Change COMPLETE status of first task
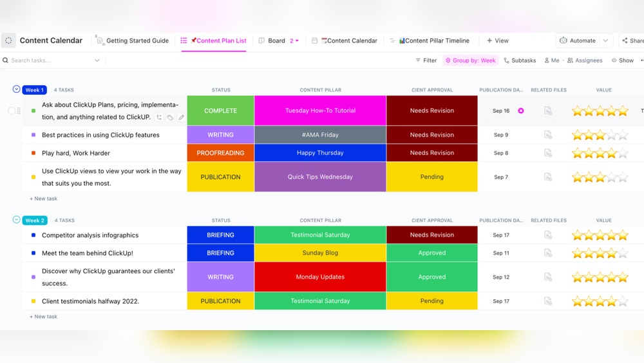Image resolution: width=644 pixels, height=363 pixels. pyautogui.click(x=220, y=111)
